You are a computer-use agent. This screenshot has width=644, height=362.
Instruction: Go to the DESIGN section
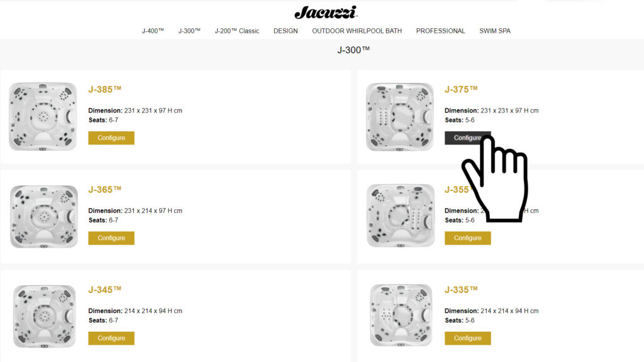coord(286,31)
